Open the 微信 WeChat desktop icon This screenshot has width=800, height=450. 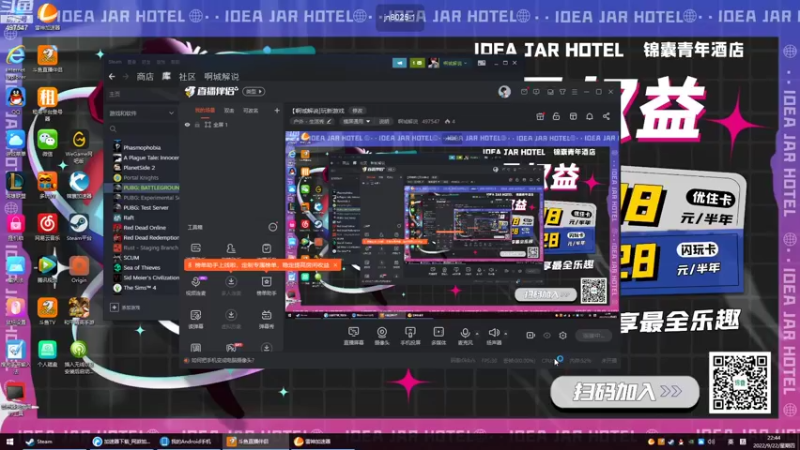(x=47, y=143)
